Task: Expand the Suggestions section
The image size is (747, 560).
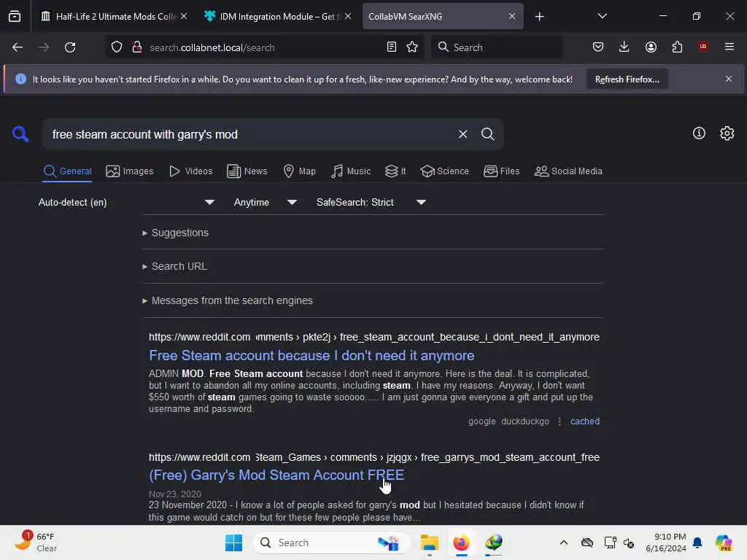Action: (175, 233)
